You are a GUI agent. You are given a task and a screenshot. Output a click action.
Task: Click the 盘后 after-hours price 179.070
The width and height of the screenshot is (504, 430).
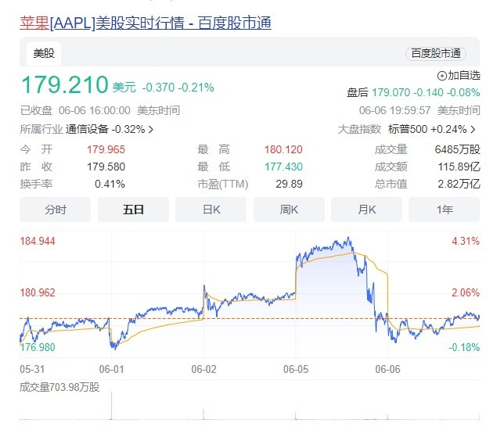(x=391, y=92)
